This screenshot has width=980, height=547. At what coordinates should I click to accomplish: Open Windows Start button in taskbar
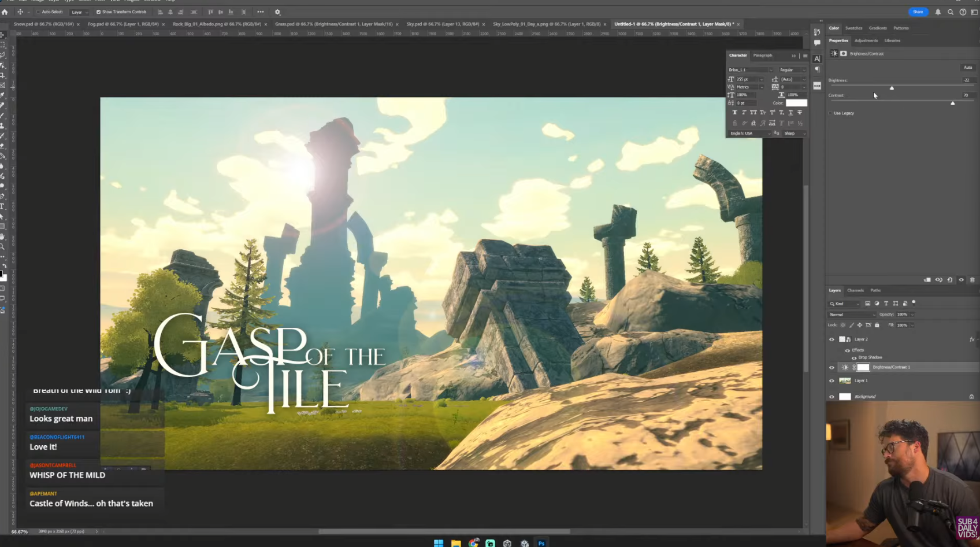coord(439,543)
